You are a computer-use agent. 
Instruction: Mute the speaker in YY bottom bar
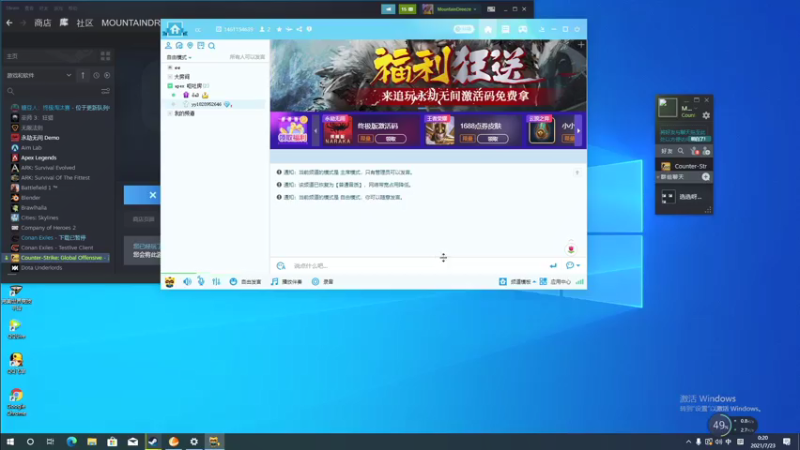click(x=187, y=282)
